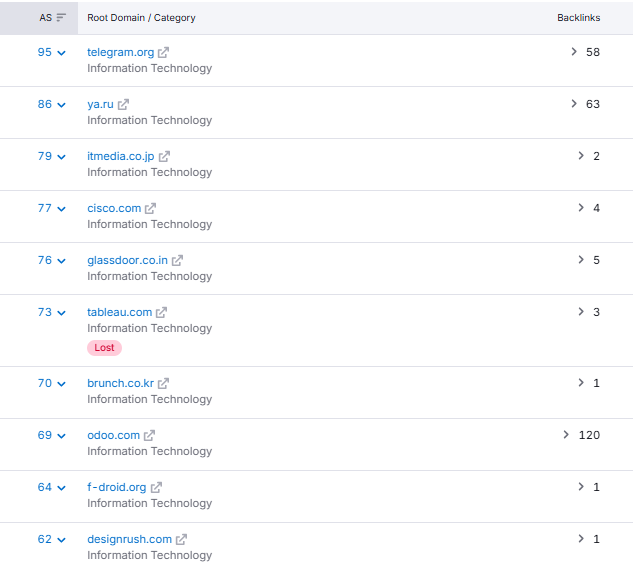Expand AS score 76 chevron

tap(61, 261)
